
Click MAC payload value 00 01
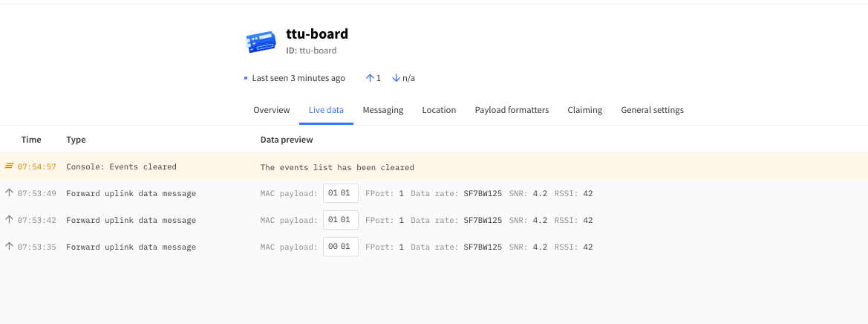click(340, 247)
